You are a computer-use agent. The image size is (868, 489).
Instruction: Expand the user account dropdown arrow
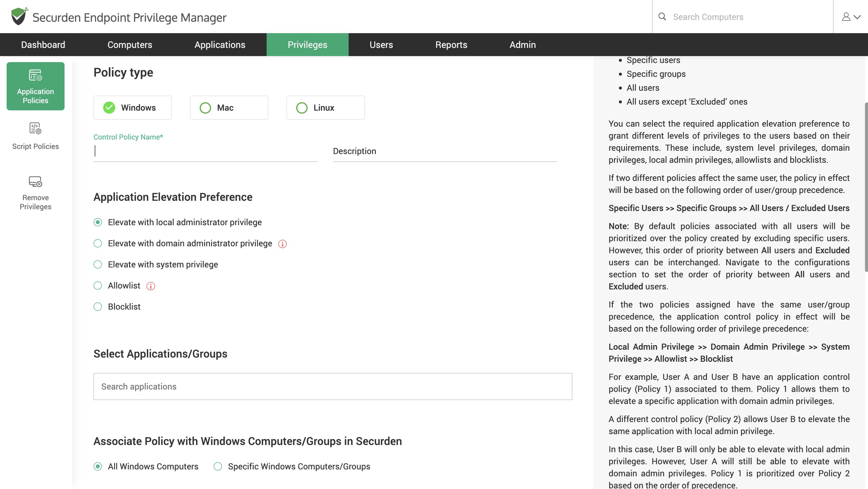(857, 17)
